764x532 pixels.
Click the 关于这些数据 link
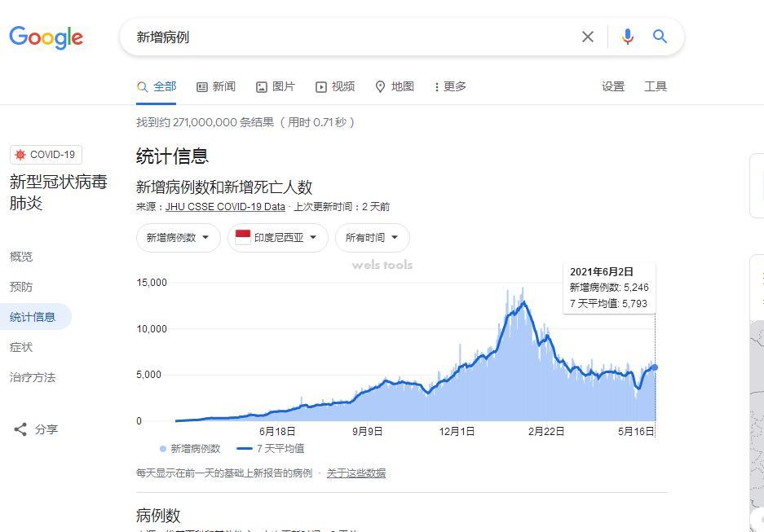coord(356,473)
